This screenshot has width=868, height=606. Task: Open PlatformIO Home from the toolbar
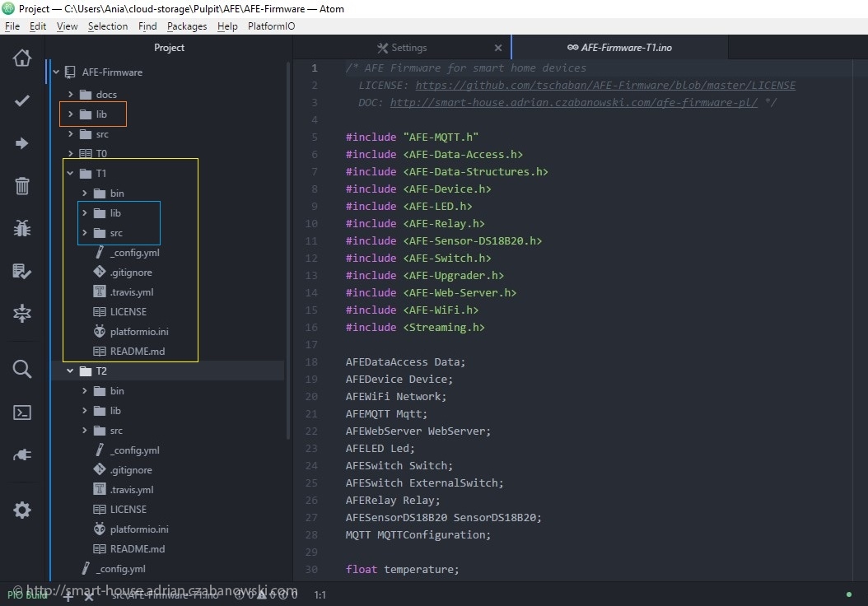[22, 58]
